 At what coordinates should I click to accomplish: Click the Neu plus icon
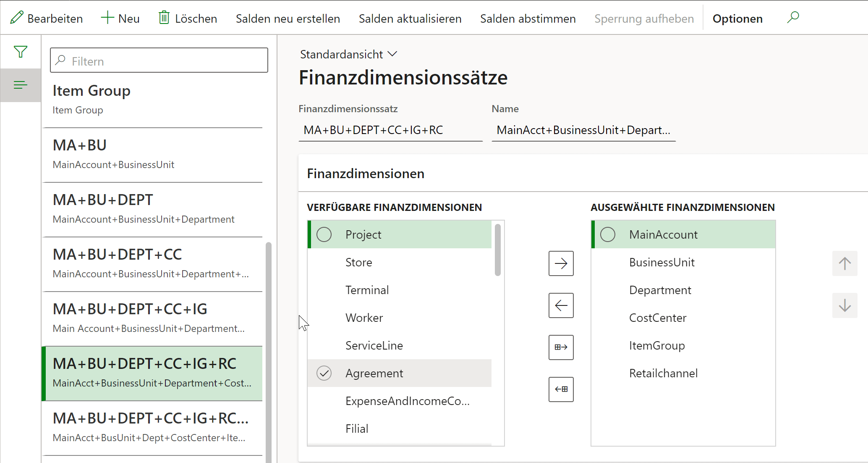[x=107, y=17]
